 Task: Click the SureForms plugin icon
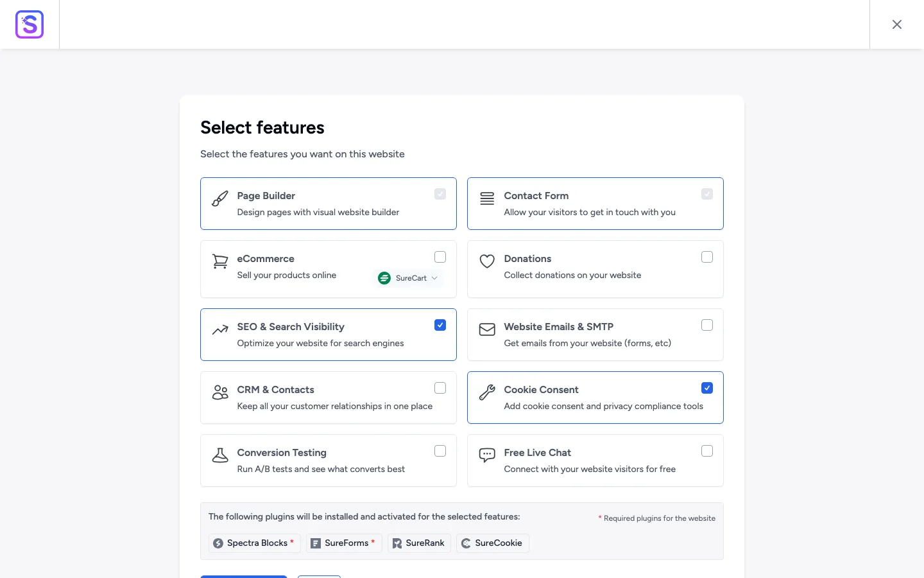click(316, 543)
